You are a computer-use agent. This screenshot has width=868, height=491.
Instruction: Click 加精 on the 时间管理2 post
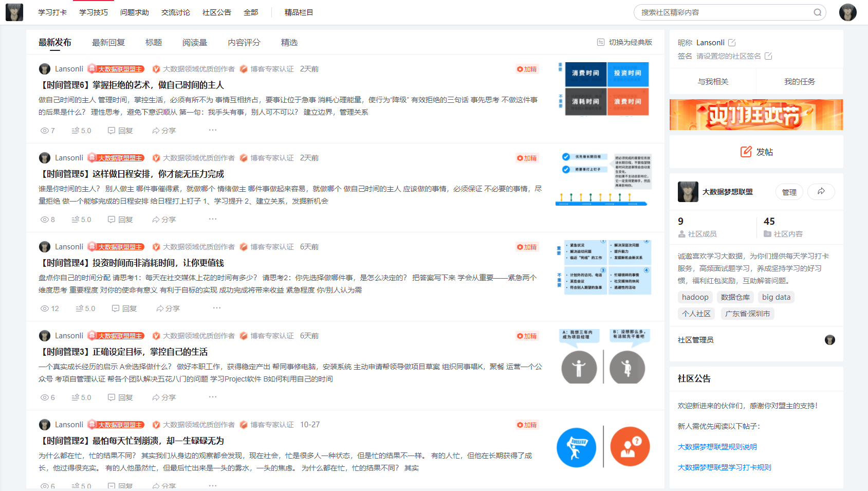(x=527, y=425)
